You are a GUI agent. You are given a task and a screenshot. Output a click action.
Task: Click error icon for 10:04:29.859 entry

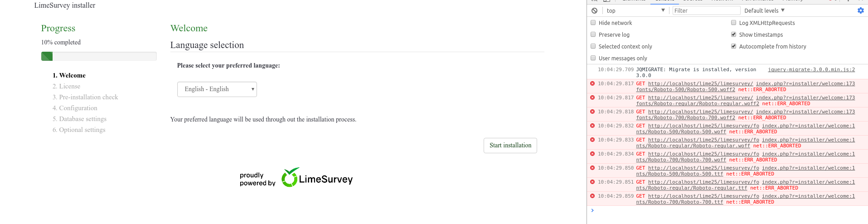click(x=592, y=196)
